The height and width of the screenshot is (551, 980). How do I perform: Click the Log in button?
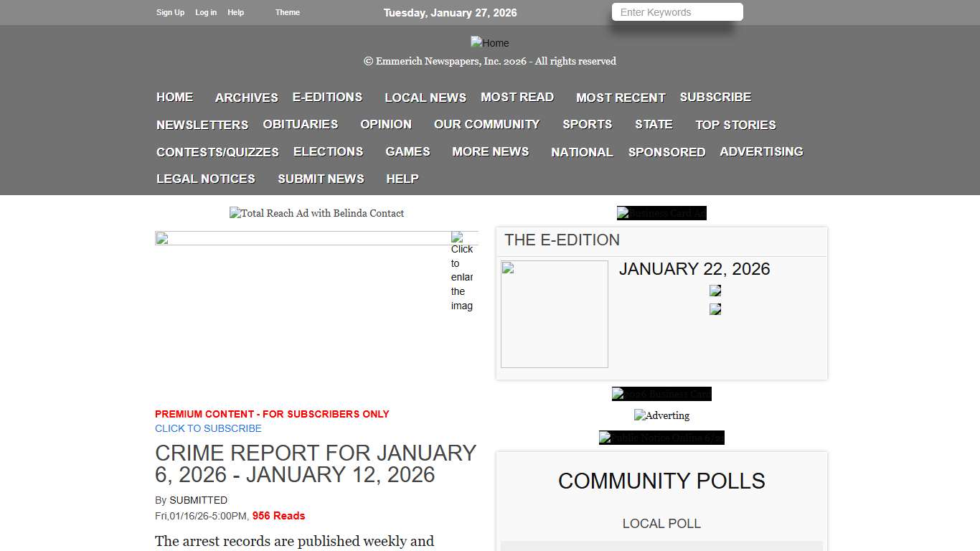206,12
